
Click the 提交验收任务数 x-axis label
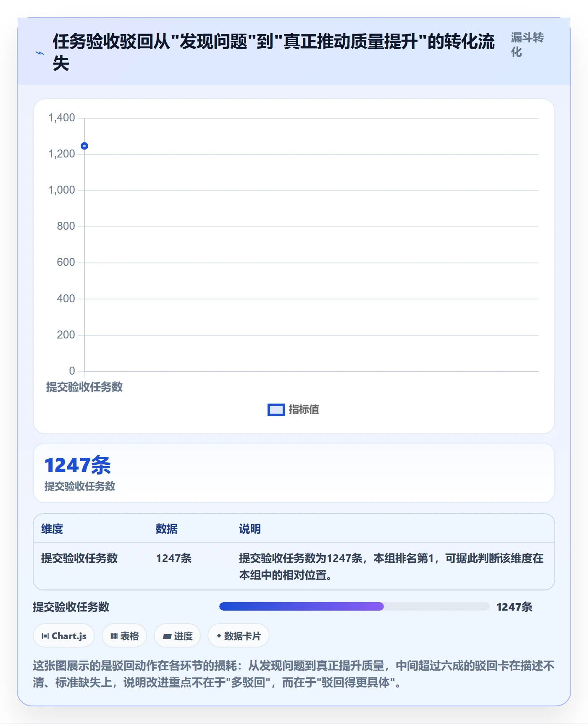84,387
